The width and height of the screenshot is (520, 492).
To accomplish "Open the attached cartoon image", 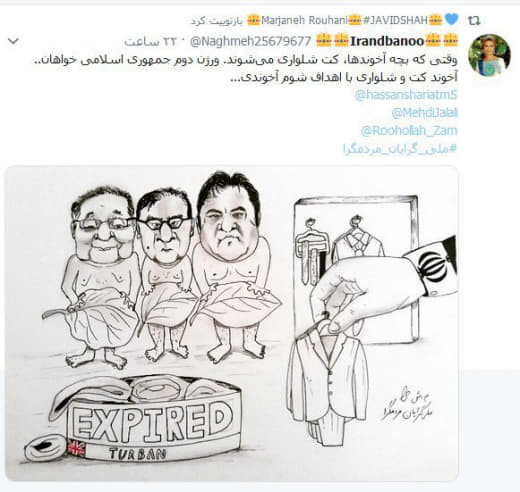I will click(x=232, y=323).
